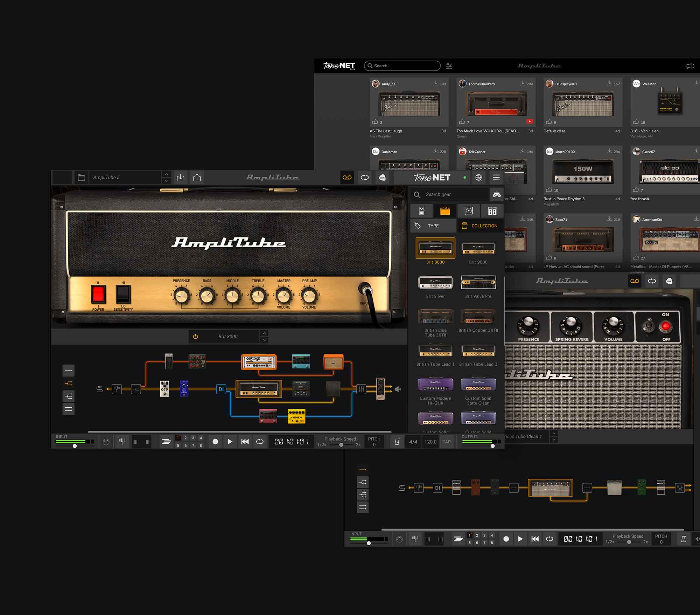
Task: Switch to the TYPE tab
Action: click(x=433, y=226)
